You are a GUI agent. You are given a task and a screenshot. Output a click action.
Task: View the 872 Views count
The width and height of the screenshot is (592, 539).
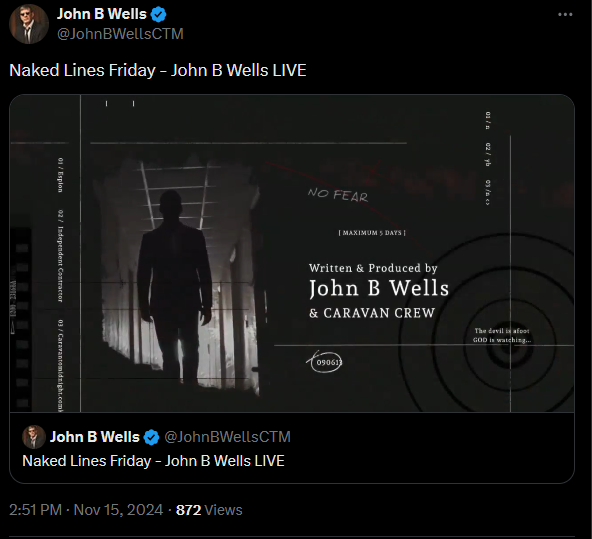(209, 510)
